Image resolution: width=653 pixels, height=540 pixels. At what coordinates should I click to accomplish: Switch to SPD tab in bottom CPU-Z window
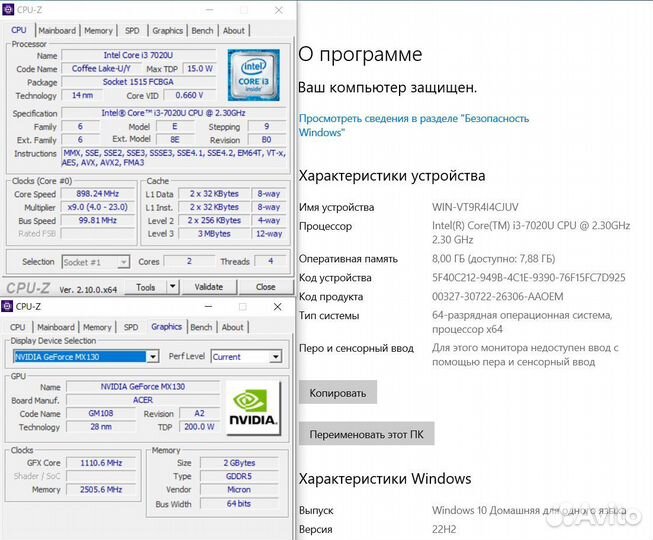coord(131,327)
